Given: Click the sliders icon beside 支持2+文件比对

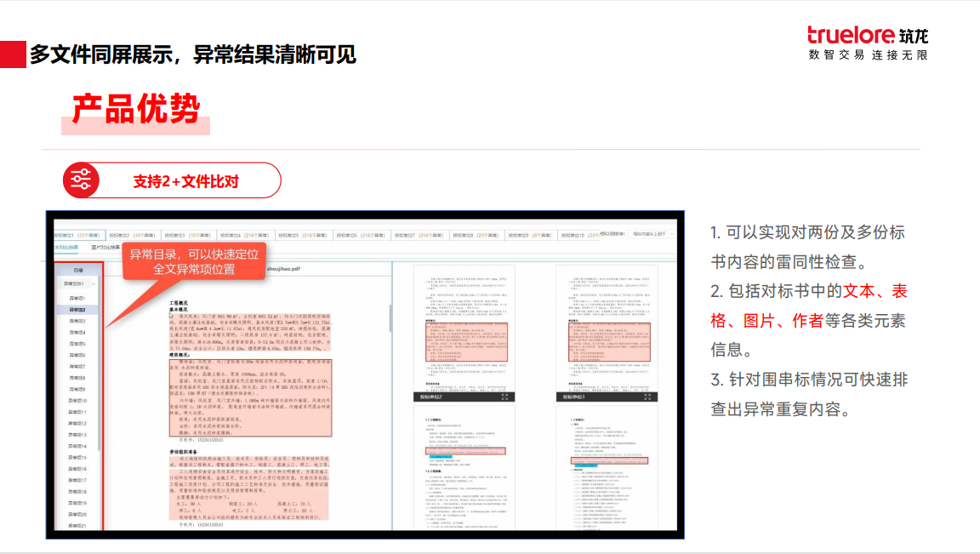Looking at the screenshot, I should click(x=82, y=180).
